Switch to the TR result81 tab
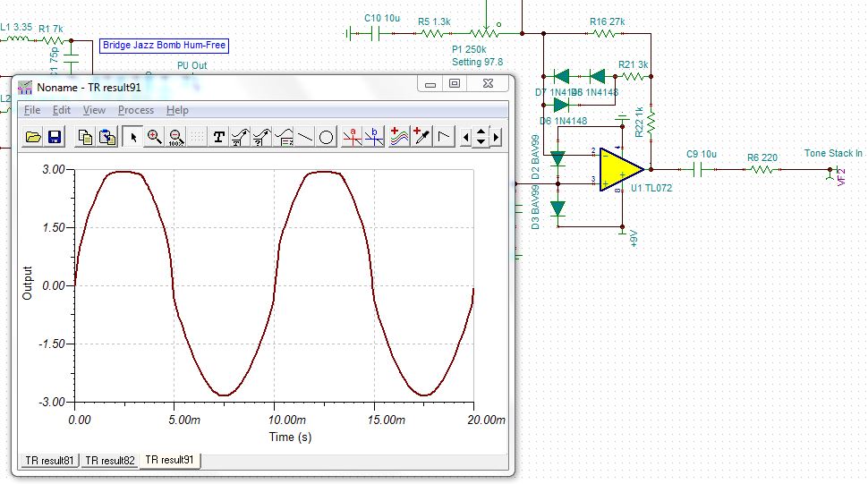 point(49,460)
